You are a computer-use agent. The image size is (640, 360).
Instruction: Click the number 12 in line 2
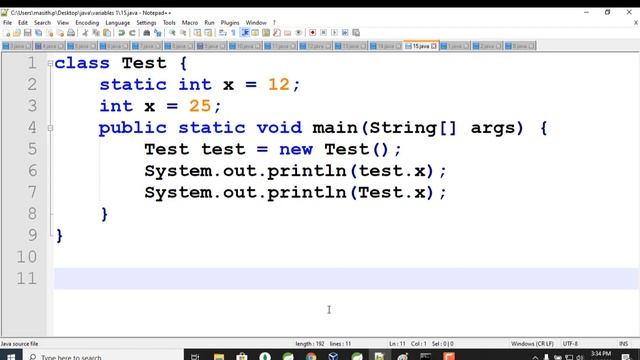(x=279, y=84)
